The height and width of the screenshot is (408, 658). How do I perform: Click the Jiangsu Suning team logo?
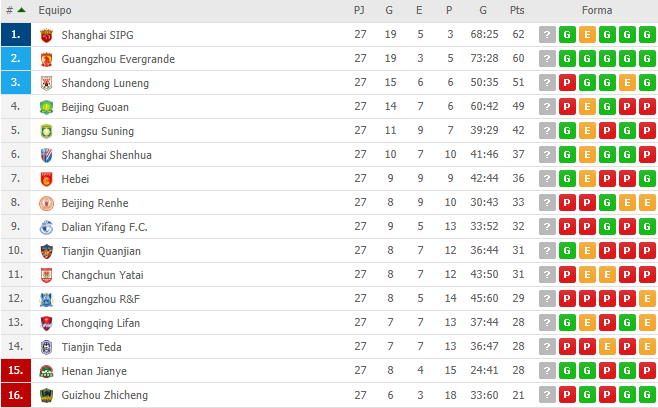coord(45,131)
